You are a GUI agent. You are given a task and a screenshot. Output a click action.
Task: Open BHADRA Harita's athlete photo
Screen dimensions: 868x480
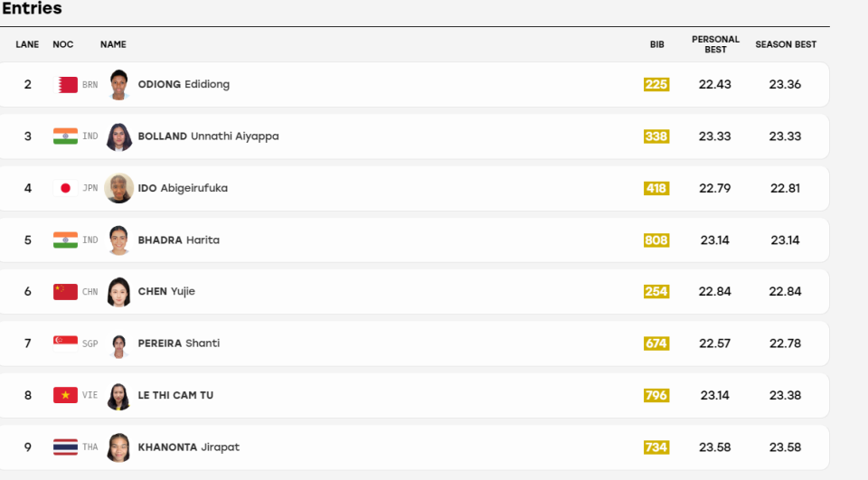pyautogui.click(x=118, y=240)
